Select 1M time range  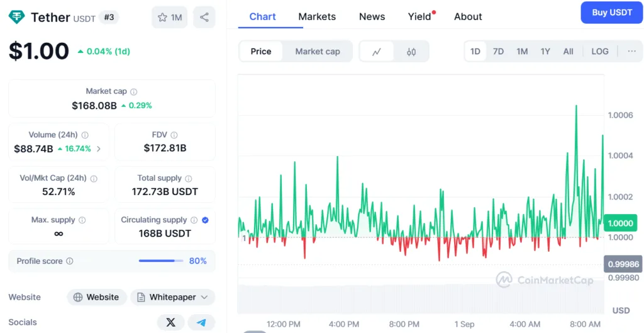click(522, 52)
